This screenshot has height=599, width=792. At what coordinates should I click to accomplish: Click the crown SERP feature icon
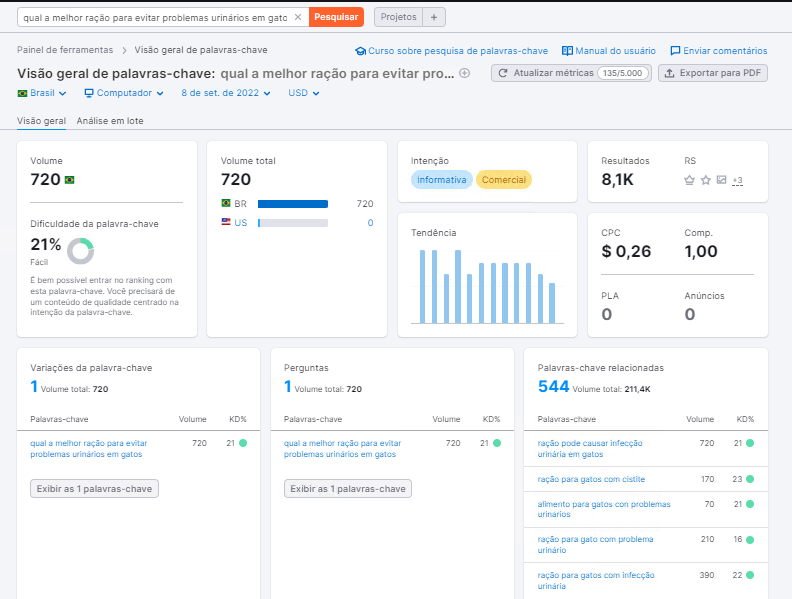689,180
